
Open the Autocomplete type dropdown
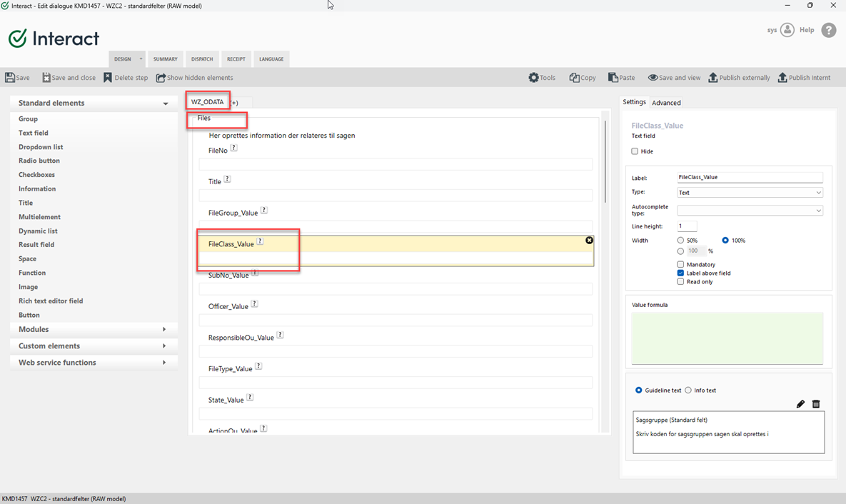pyautogui.click(x=750, y=211)
